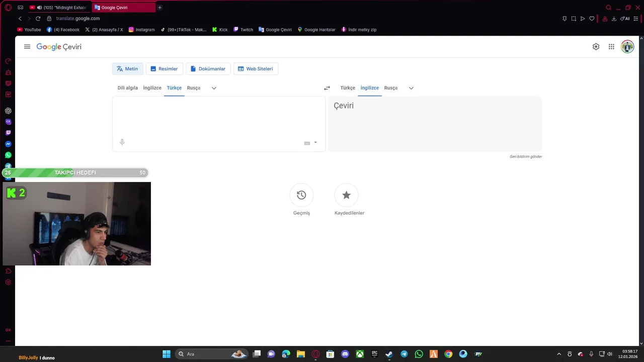The image size is (644, 362).
Task: Choose Türkçe as target language
Action: tap(348, 88)
